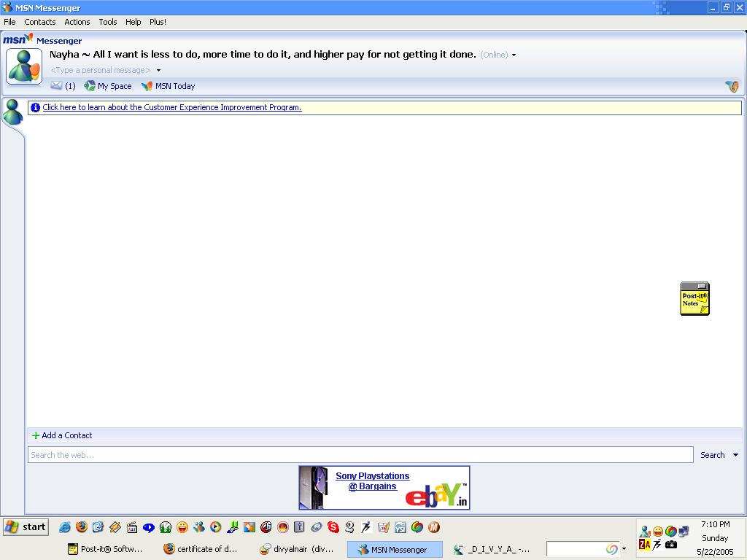Switch to Post-it Software taskbar button
The width and height of the screenshot is (747, 560).
click(x=106, y=549)
